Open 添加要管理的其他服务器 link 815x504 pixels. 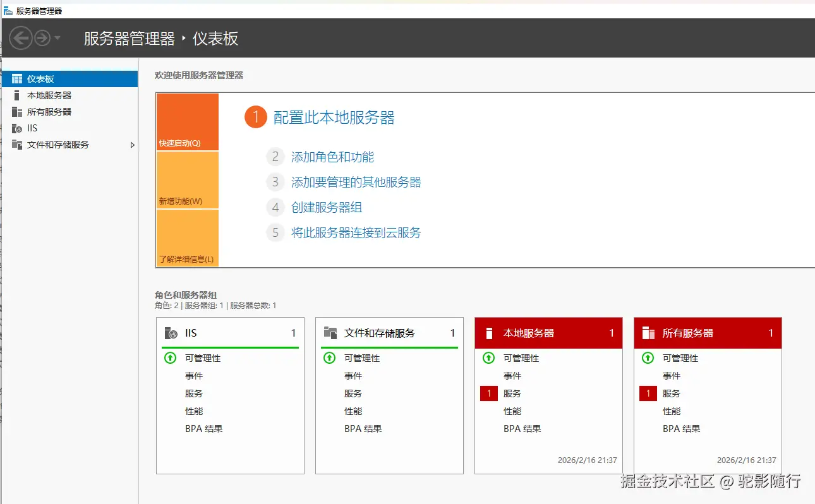coord(356,183)
